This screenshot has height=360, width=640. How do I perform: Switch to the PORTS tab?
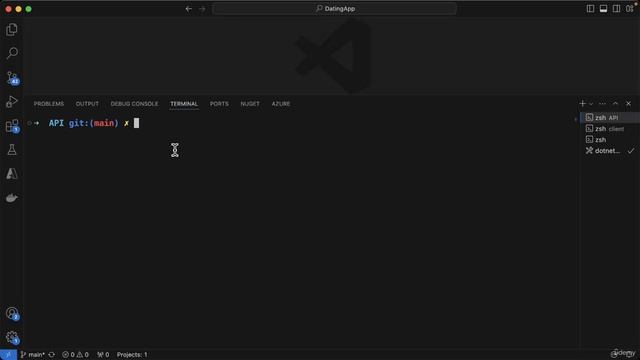point(219,104)
